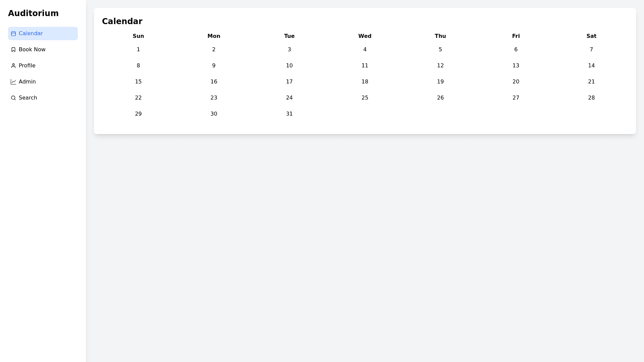The height and width of the screenshot is (362, 644).
Task: Click the person icon beside Profile
Action: tap(13, 66)
